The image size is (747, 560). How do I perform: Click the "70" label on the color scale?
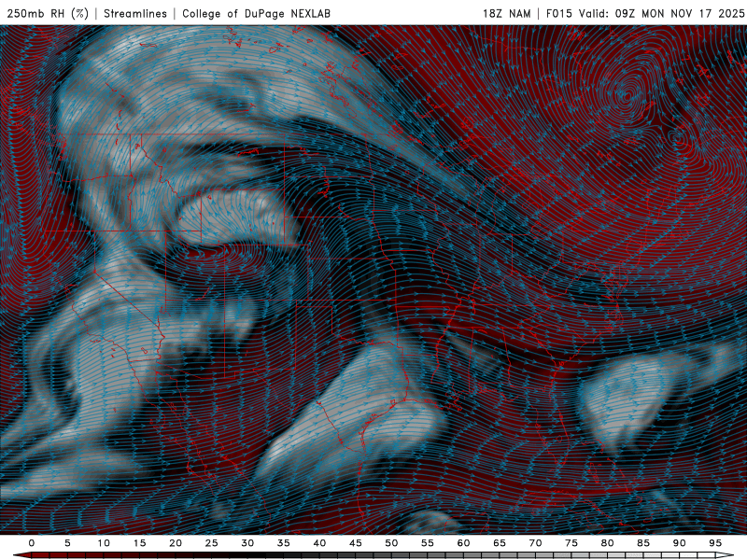click(x=535, y=543)
